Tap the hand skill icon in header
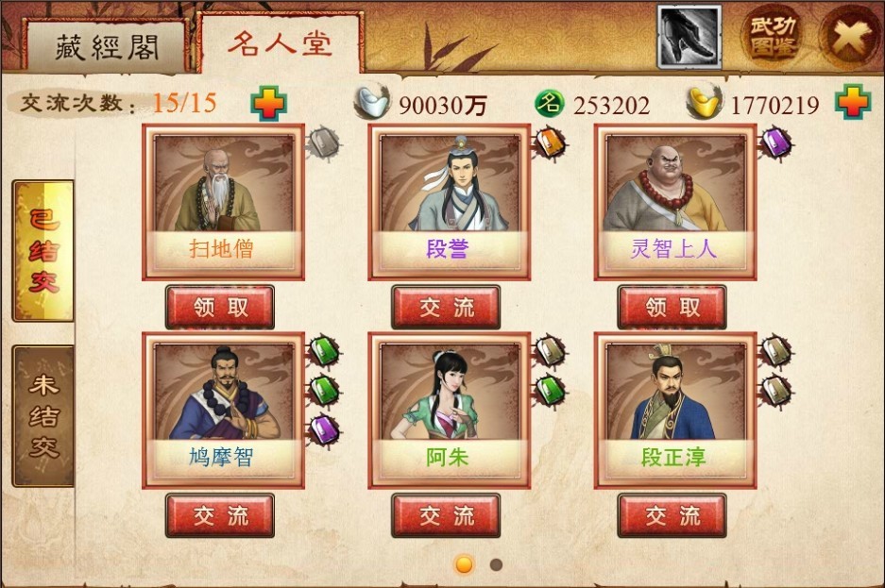The height and width of the screenshot is (588, 885). point(689,37)
